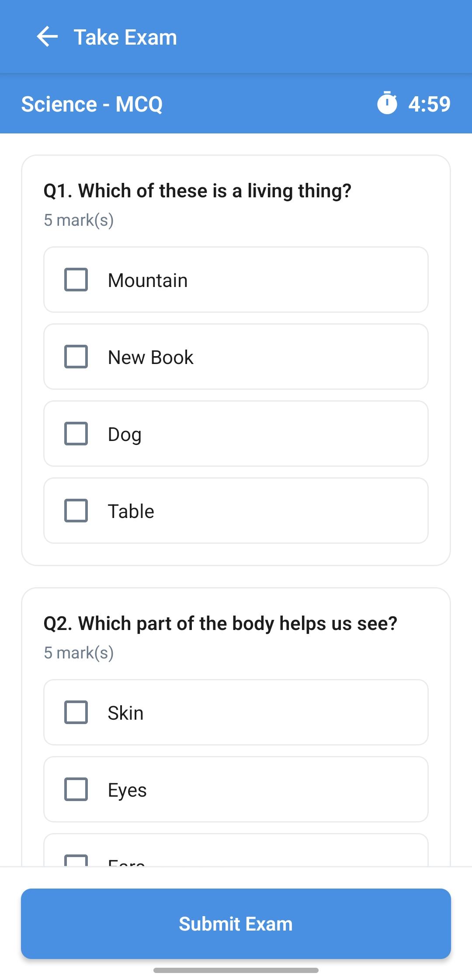Screen dimensions: 472x980
Task: Check the Mountain checkbox
Action: coord(76,280)
